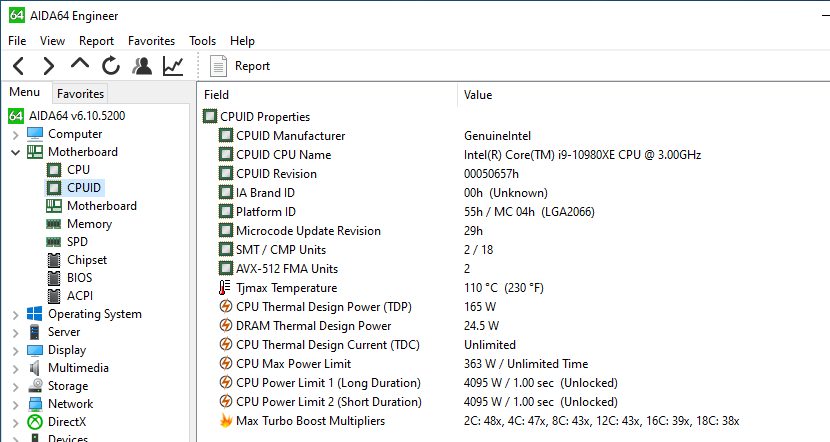Select the SMT / CMP Units row

pos(281,250)
